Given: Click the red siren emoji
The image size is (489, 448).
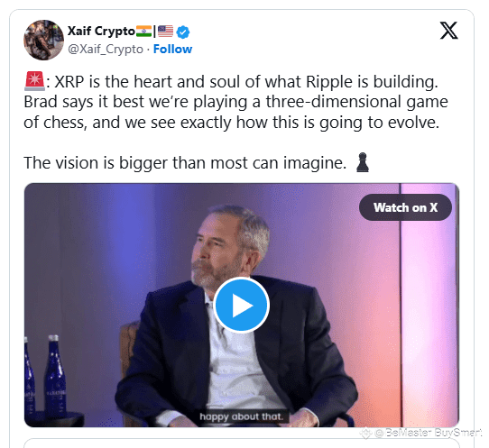Looking at the screenshot, I should coord(34,81).
